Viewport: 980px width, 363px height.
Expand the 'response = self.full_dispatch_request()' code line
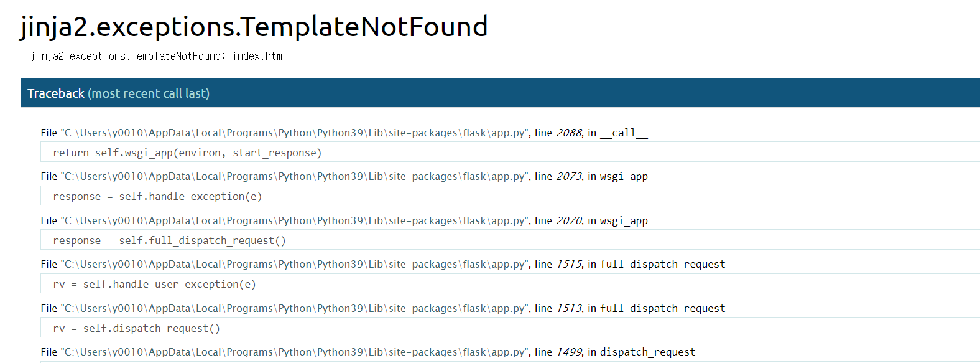(x=510, y=240)
